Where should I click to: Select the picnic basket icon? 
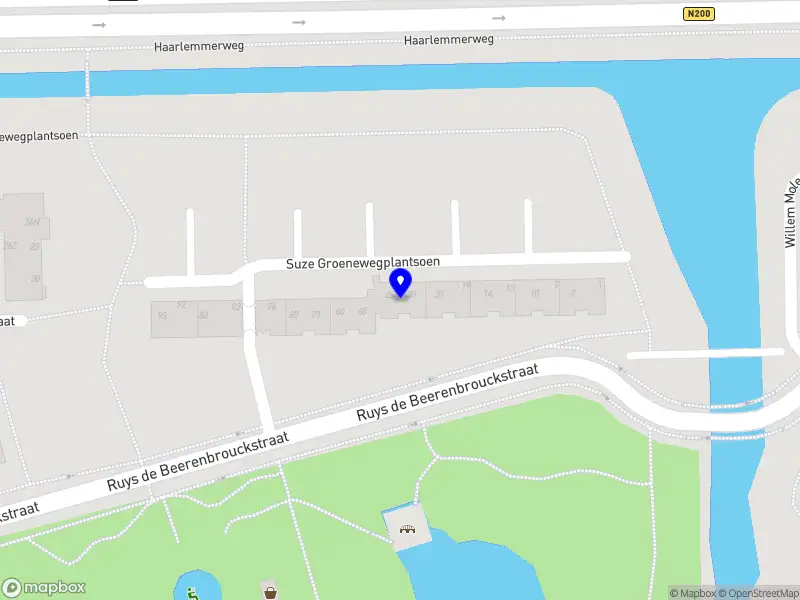point(270,592)
